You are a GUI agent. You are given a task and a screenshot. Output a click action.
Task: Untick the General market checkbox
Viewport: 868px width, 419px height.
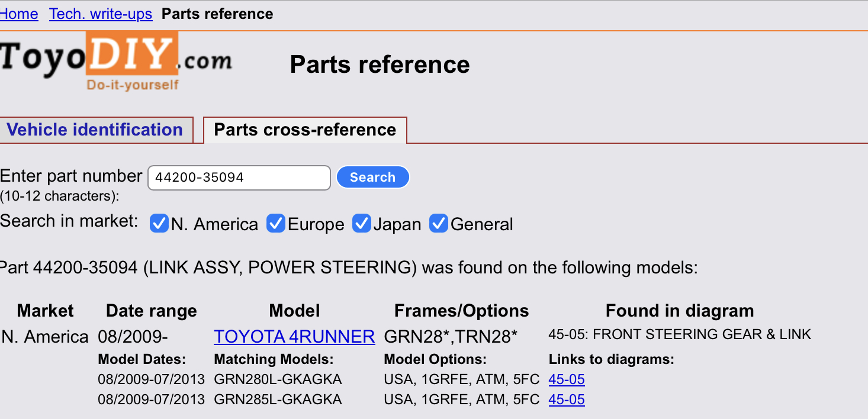[x=438, y=224]
